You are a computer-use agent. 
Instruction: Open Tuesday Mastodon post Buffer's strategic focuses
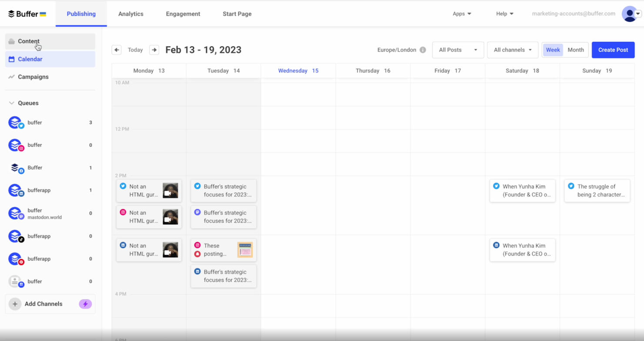coord(224,217)
